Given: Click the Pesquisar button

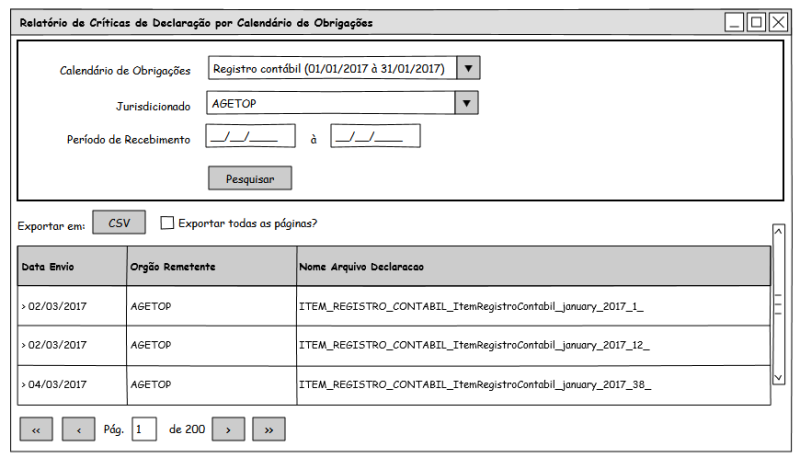Looking at the screenshot, I should (249, 178).
